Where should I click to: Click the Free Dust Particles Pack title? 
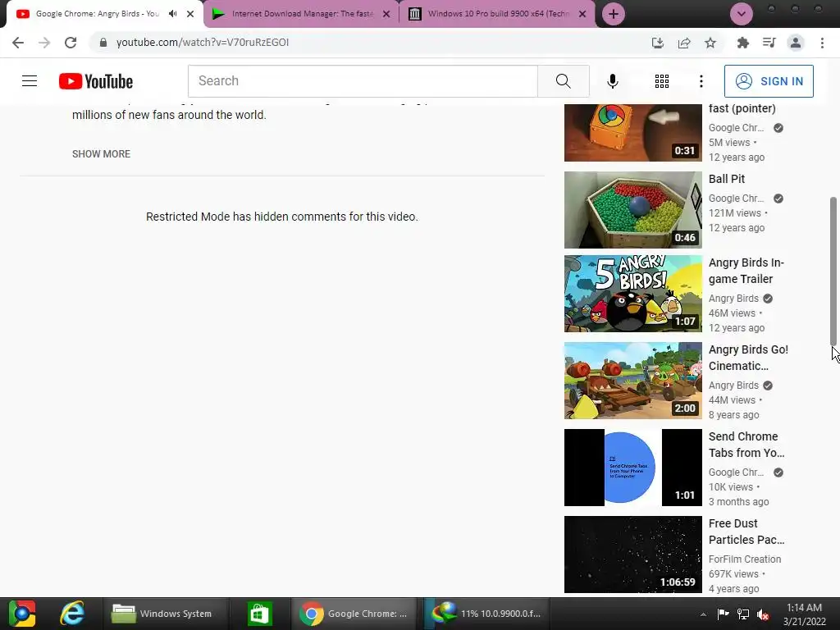click(x=746, y=532)
